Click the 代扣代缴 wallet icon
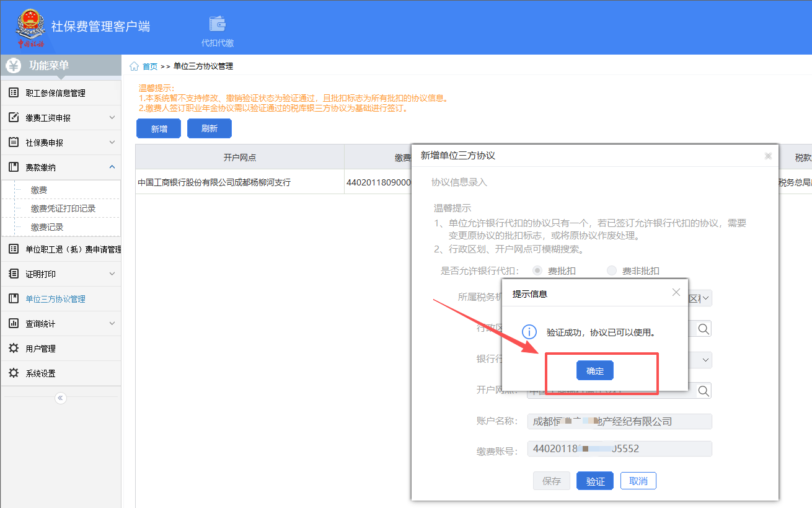 (x=217, y=24)
